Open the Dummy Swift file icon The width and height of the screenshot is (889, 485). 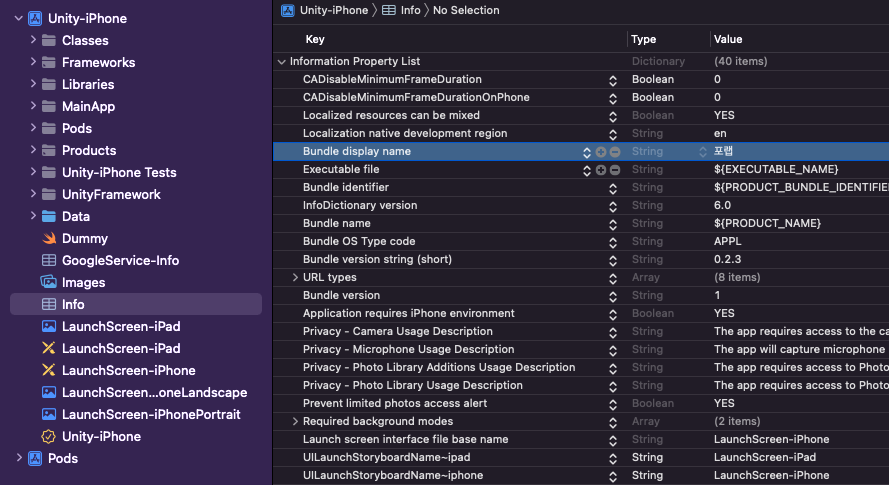pyautogui.click(x=49, y=238)
